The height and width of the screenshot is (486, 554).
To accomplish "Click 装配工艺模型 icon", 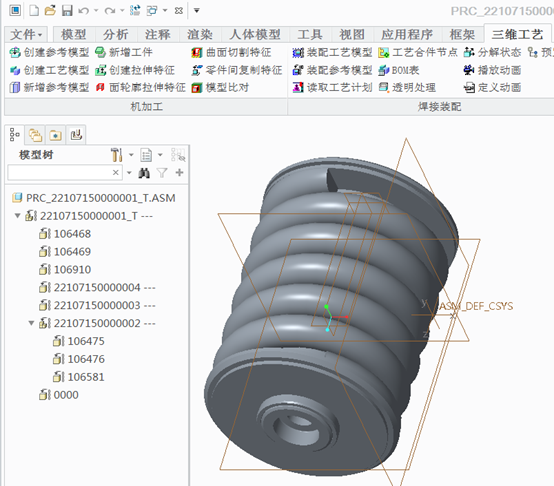I will (298, 53).
